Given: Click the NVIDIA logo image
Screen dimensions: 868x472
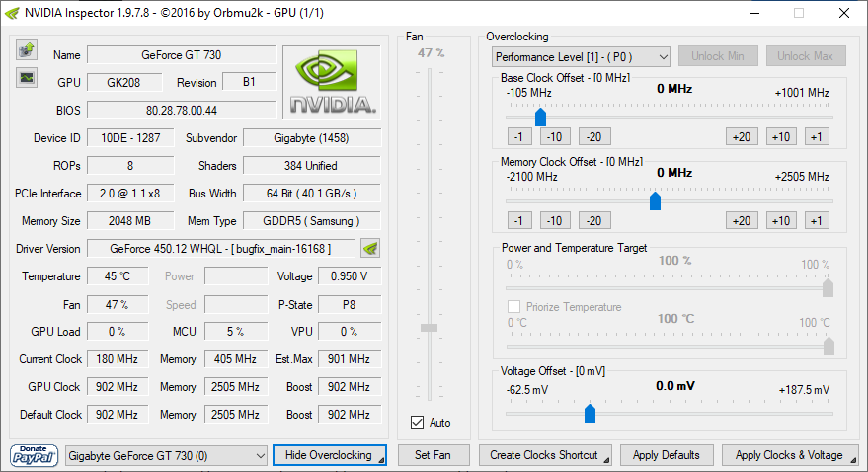Looking at the screenshot, I should click(332, 82).
